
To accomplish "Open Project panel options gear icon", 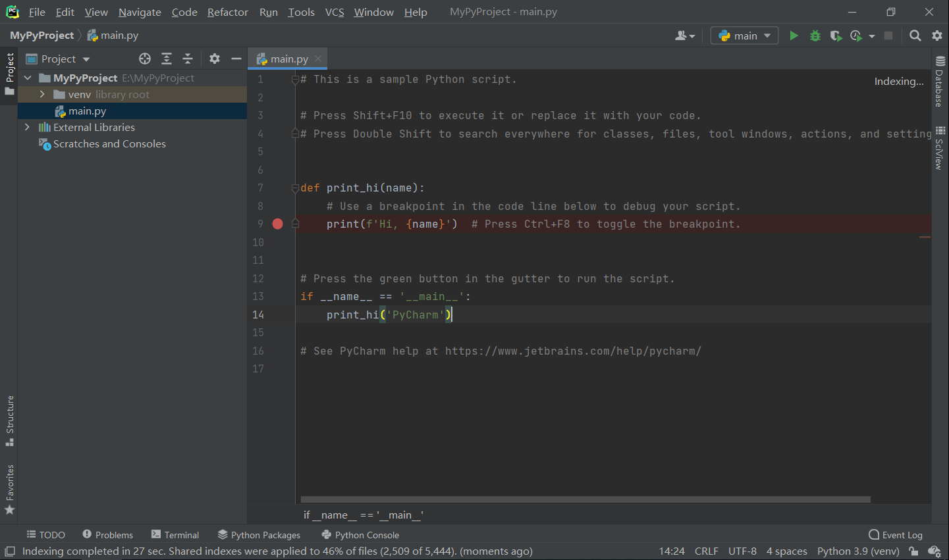I will [x=215, y=59].
